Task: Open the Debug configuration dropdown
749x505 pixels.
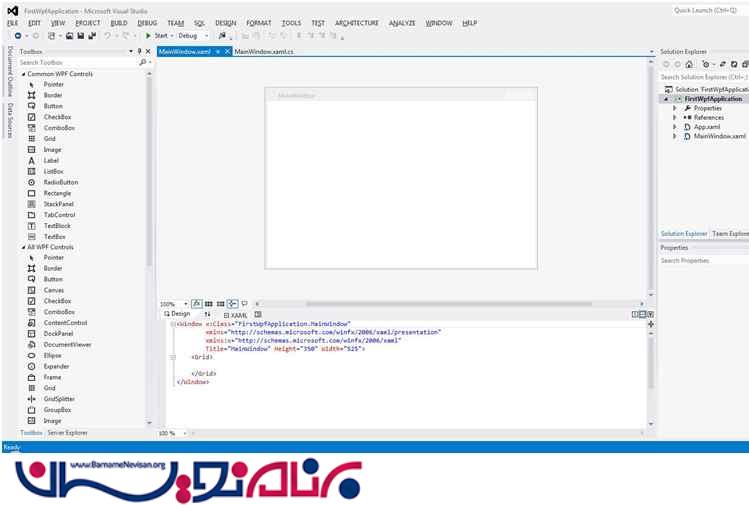Action: (194, 36)
